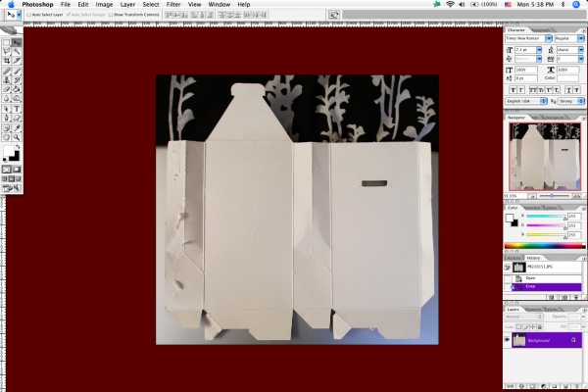Screen dimensions: 588x392
Task: Enable Auto Select Layer checkbox
Action: tap(28, 15)
